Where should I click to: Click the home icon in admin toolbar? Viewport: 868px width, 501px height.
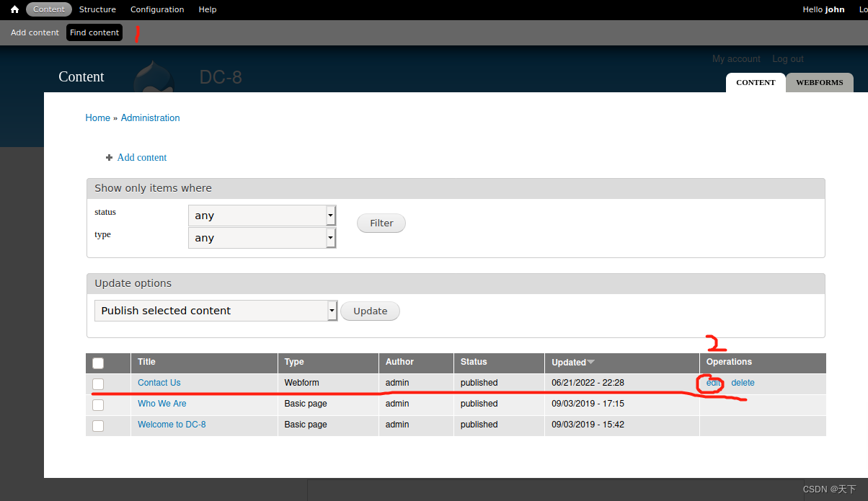coord(14,9)
